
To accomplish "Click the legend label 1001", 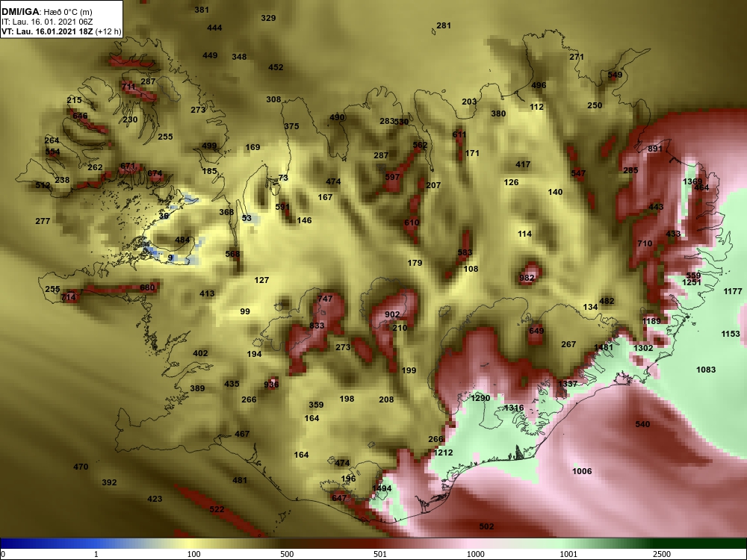I will point(568,554).
